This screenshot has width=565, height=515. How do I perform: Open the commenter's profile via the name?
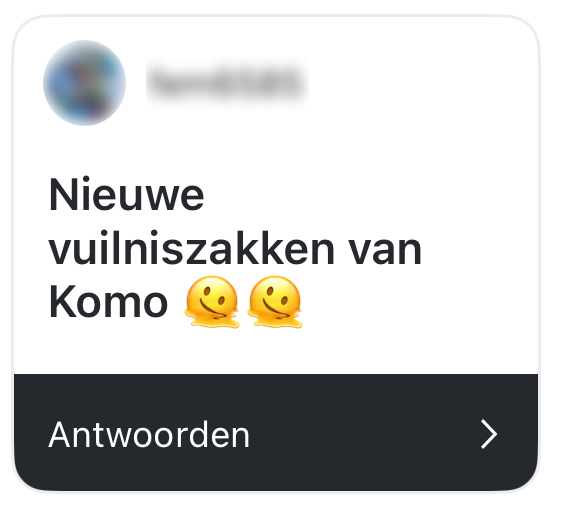(227, 83)
